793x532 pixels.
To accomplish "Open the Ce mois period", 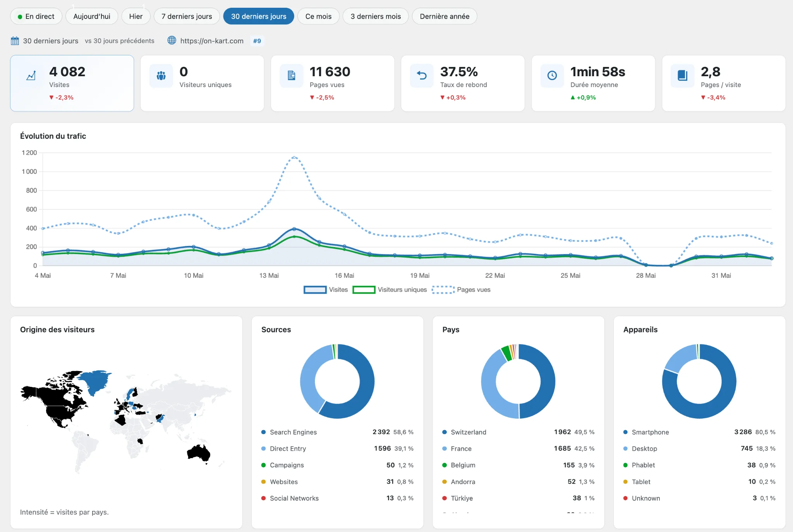I will tap(318, 16).
